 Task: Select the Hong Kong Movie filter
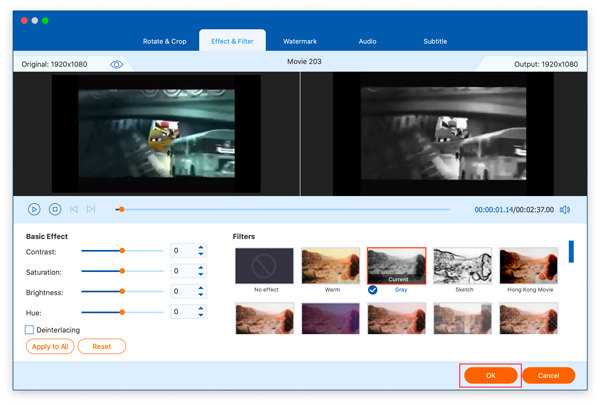coord(528,266)
